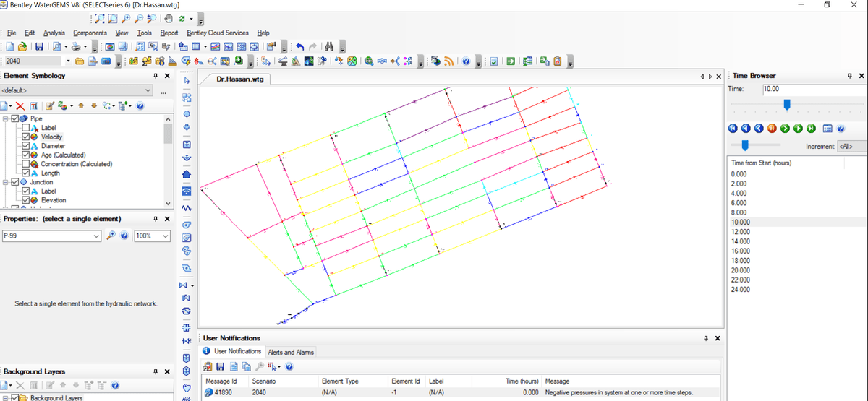Viewport: 868px width, 401px height.
Task: Click the Save file icon
Action: pos(39,46)
